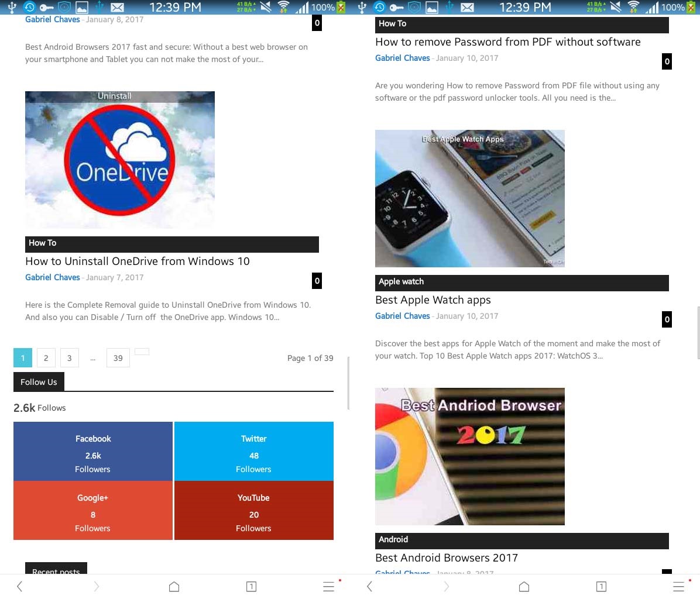This screenshot has height=599, width=700.
Task: Go to page 3 of pagination
Action: click(x=69, y=358)
